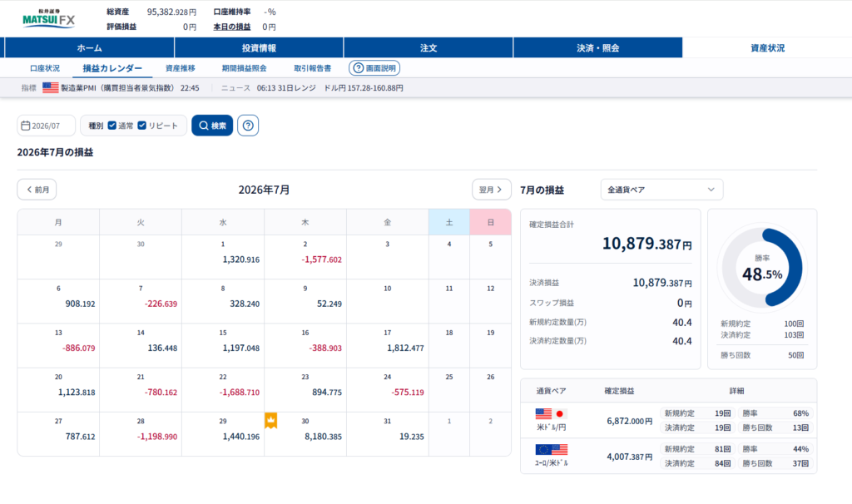Click July 20 profit 1,123.818
Image resolution: width=852 pixels, height=504 pixels.
coord(77,392)
